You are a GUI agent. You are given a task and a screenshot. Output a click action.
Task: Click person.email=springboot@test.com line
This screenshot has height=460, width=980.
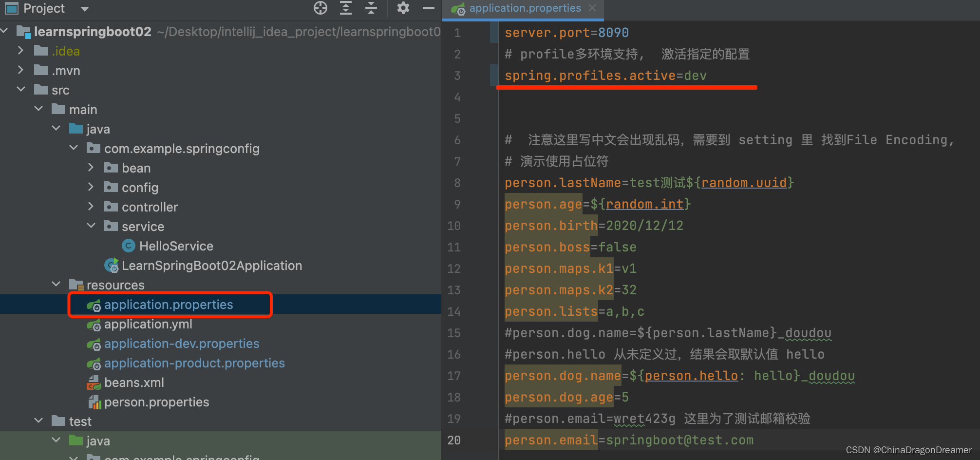tap(629, 440)
